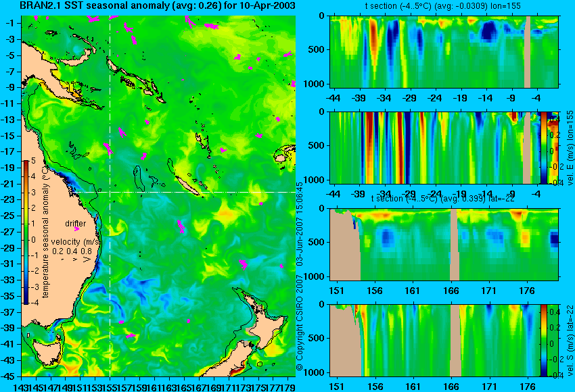Select the lat=-22 temperature section title
The height and width of the screenshot is (392, 575).
tap(442, 199)
